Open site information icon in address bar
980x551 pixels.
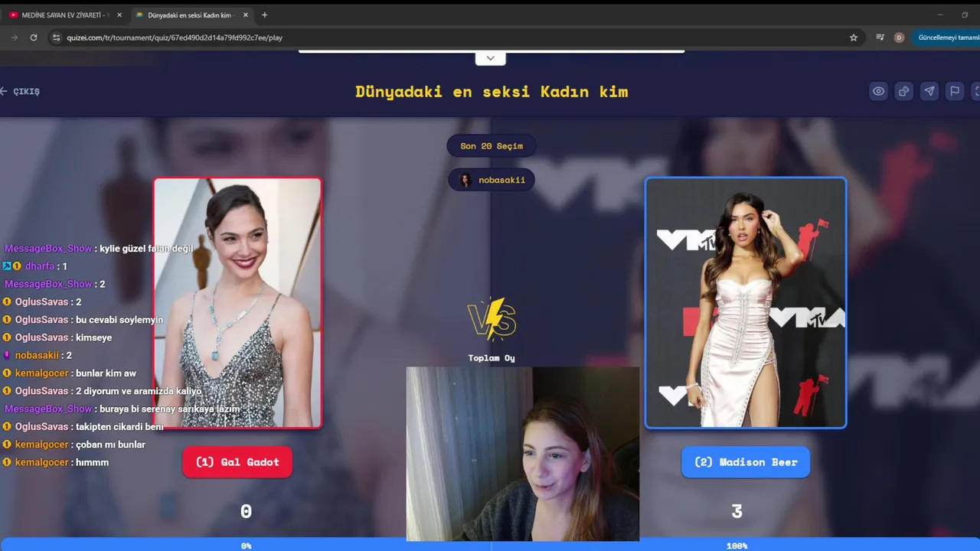pos(56,37)
